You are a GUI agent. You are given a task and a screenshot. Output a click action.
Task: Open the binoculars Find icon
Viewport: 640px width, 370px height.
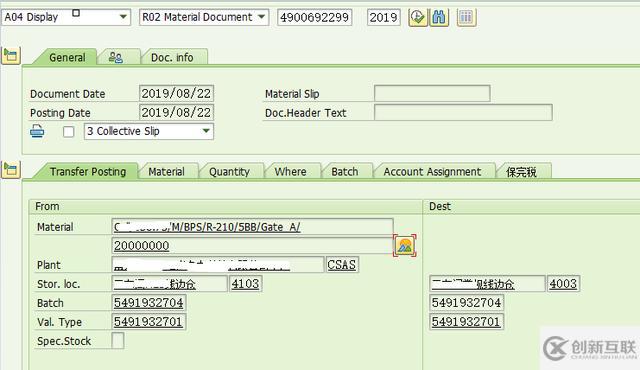pyautogui.click(x=439, y=18)
